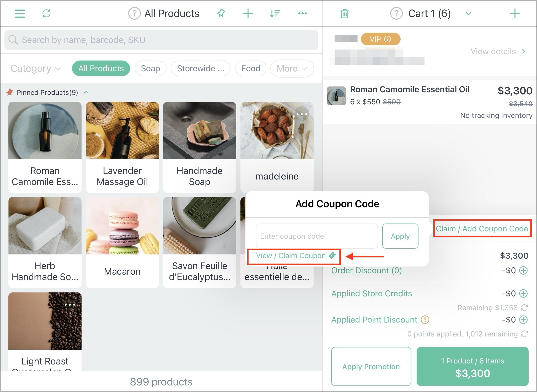
Task: Click the Apply Promotion button
Action: [x=371, y=366]
